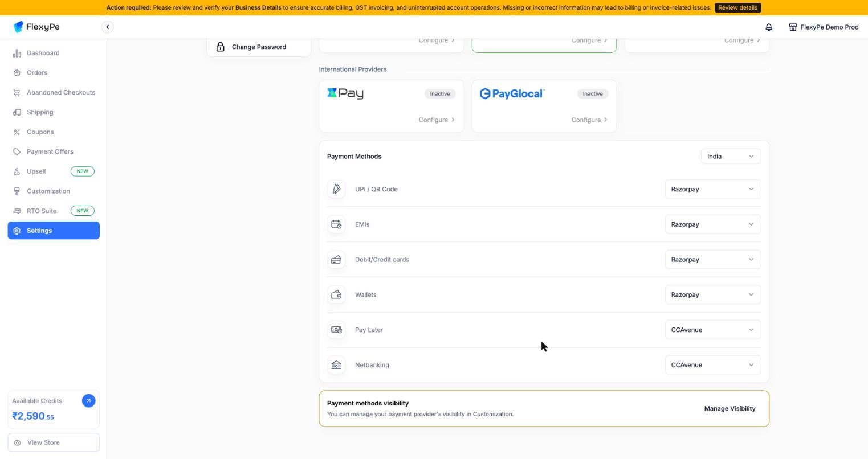Open the Debit/Credit cards provider dropdown
This screenshot has width=868, height=459.
click(712, 260)
